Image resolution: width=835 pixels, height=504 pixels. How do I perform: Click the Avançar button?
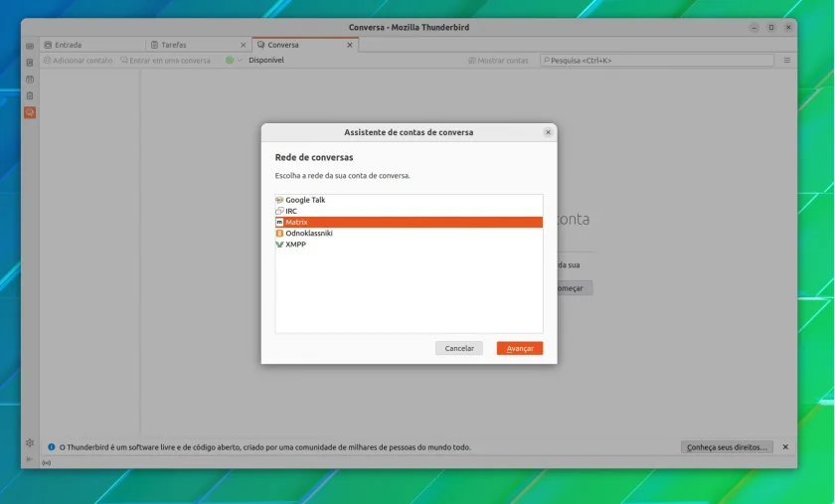point(520,349)
